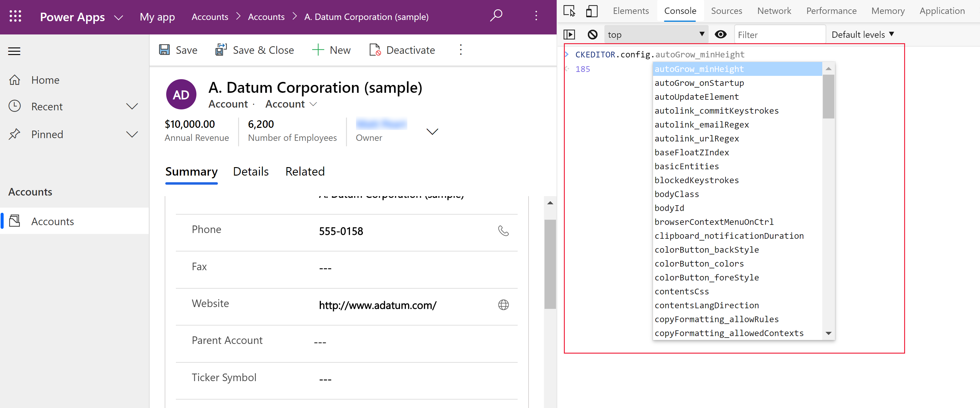Select the Details tab
Screen dimensions: 980x408
[251, 171]
